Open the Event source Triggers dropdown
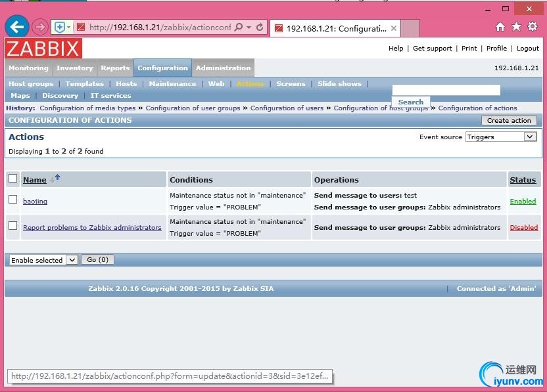The width and height of the screenshot is (547, 392). click(x=500, y=137)
